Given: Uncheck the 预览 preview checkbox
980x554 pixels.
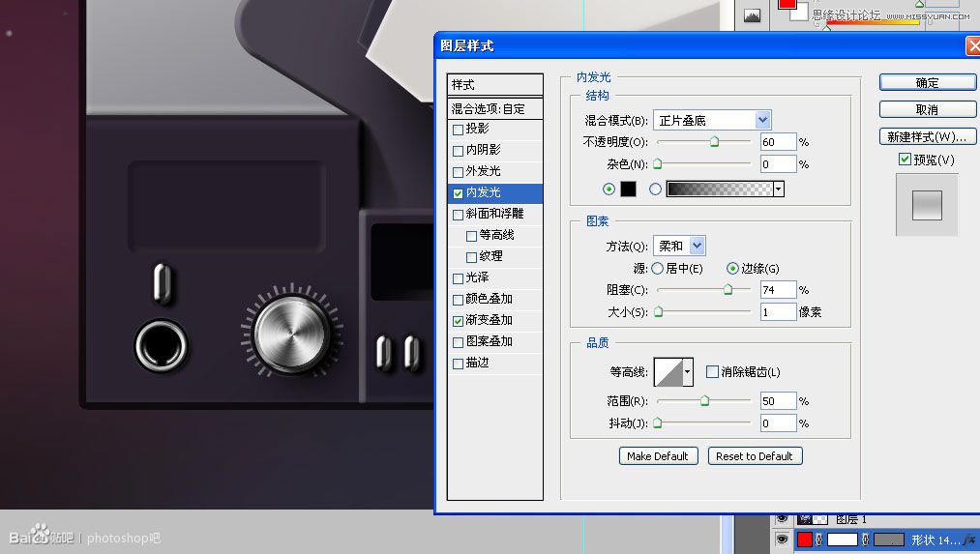Looking at the screenshot, I should point(905,160).
